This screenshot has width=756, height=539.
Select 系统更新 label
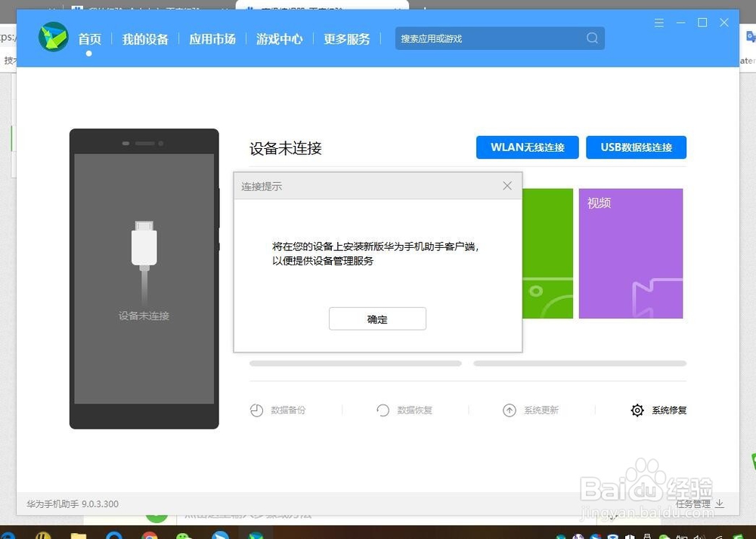click(x=541, y=410)
